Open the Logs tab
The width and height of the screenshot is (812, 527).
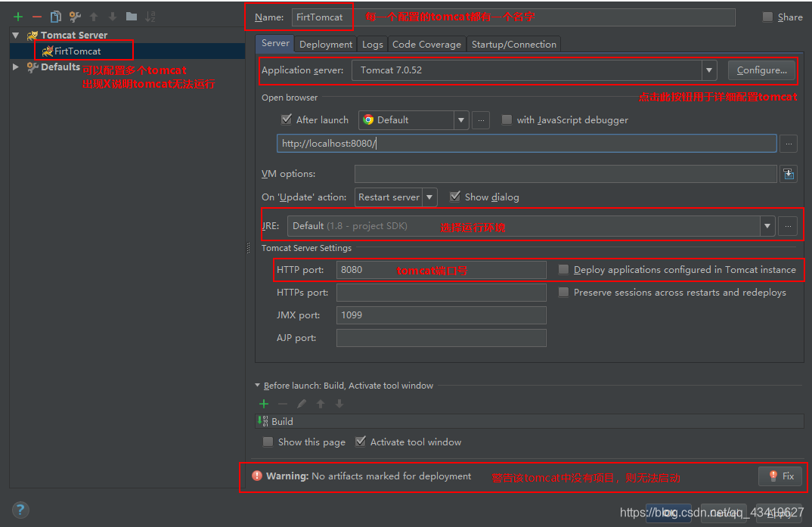(372, 45)
